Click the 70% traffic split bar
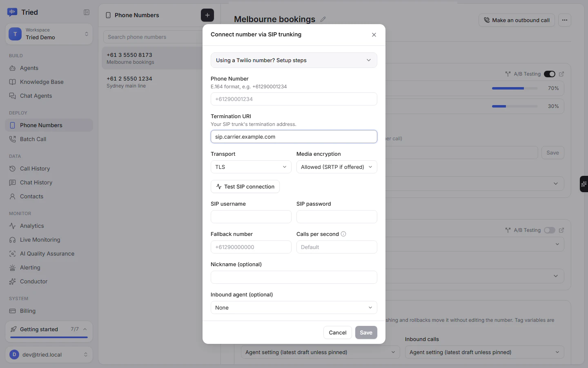 coord(515,88)
